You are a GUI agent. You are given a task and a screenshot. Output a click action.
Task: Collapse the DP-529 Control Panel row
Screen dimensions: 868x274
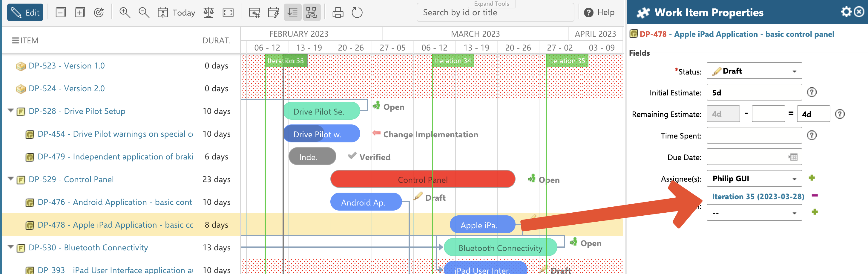click(10, 179)
